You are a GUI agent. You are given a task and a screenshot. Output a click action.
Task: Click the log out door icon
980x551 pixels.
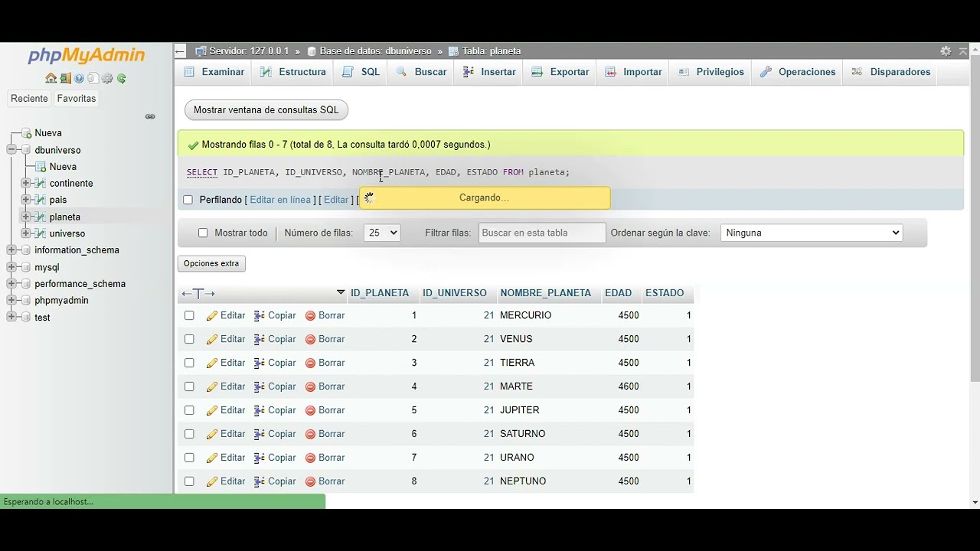[x=65, y=78]
